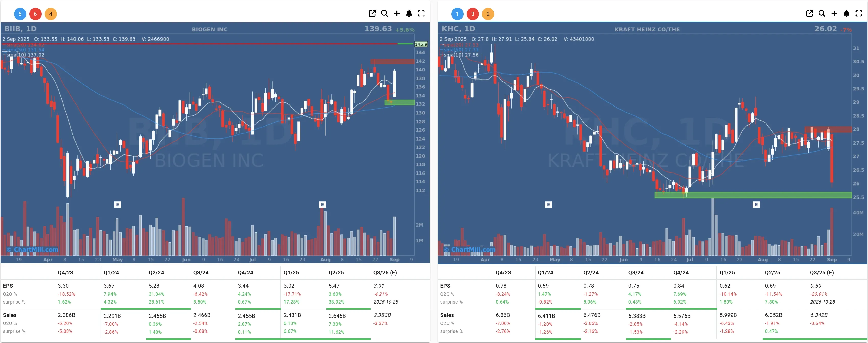The image size is (868, 343).
Task: Click the green support zone on KHC chart
Action: [x=753, y=195]
